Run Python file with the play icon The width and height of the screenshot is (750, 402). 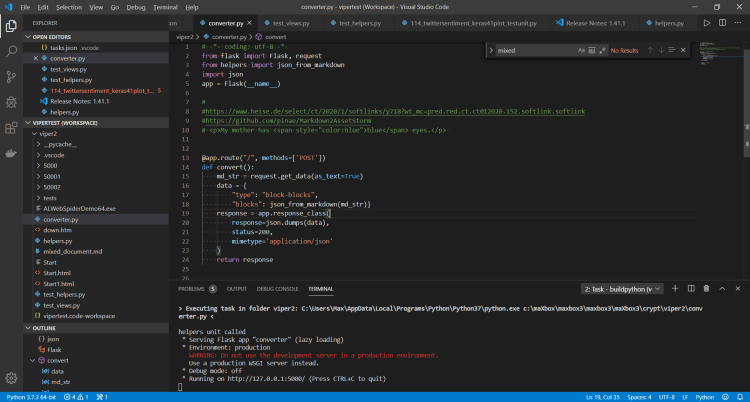pos(706,23)
